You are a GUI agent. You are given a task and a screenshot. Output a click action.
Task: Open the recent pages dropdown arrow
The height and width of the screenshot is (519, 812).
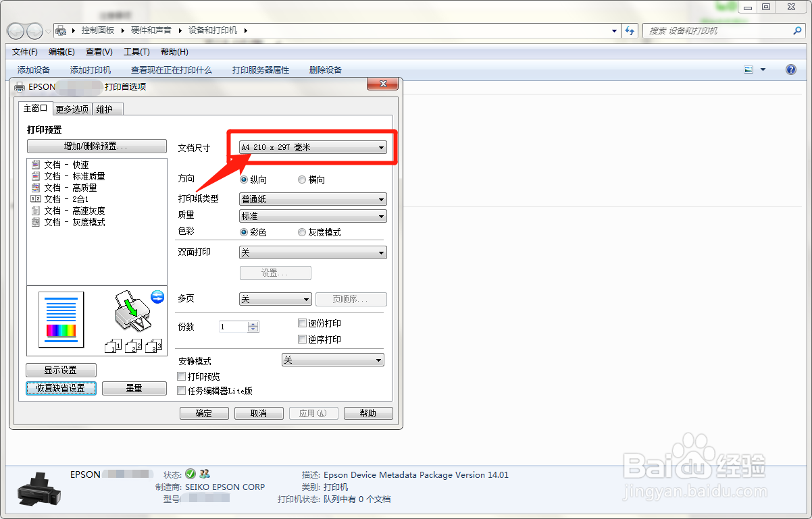tap(48, 31)
